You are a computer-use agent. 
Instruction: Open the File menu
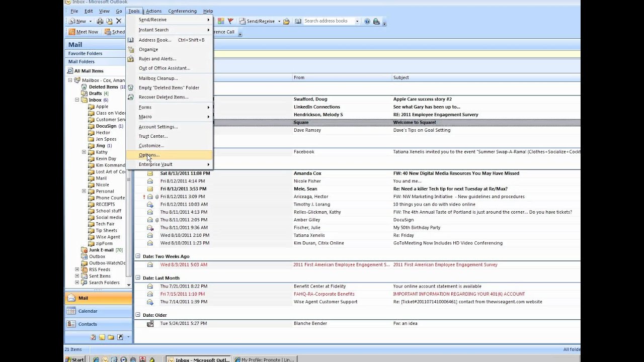pos(74,11)
